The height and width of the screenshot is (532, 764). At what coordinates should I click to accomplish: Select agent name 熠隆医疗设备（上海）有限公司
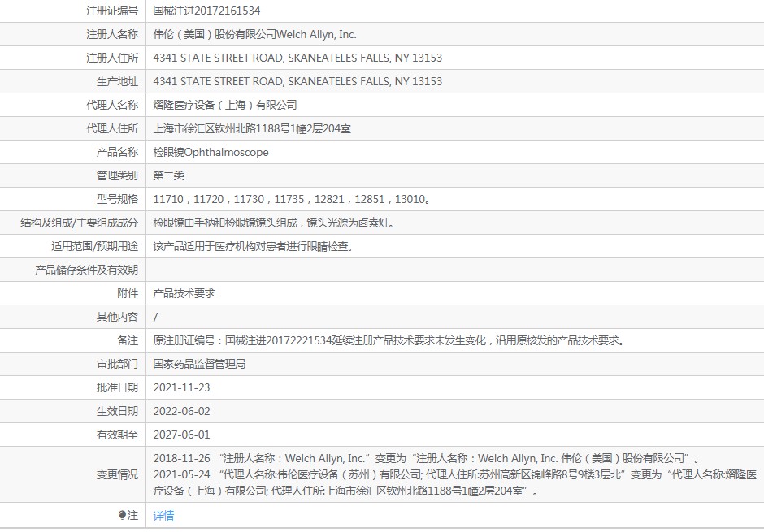225,105
